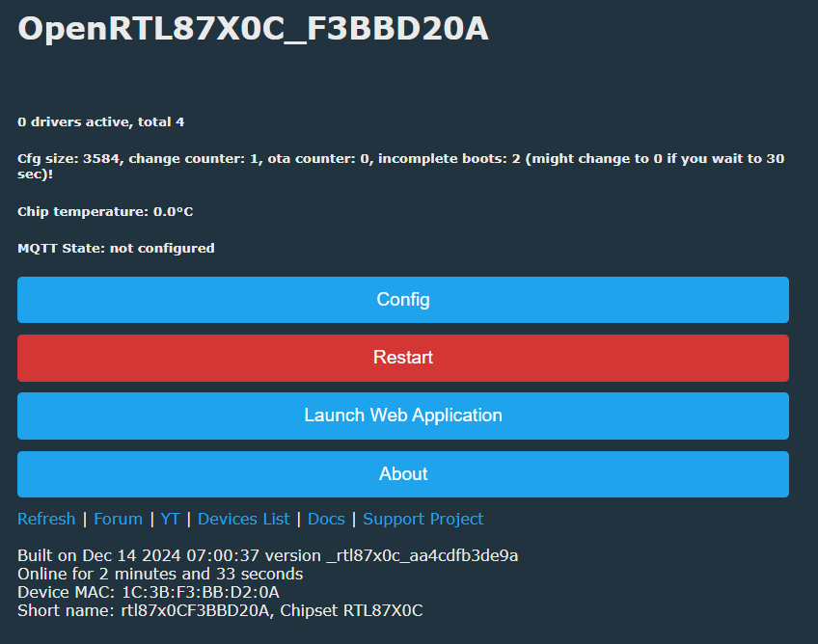Image resolution: width=818 pixels, height=644 pixels.
Task: Open the Forum link
Action: (118, 519)
